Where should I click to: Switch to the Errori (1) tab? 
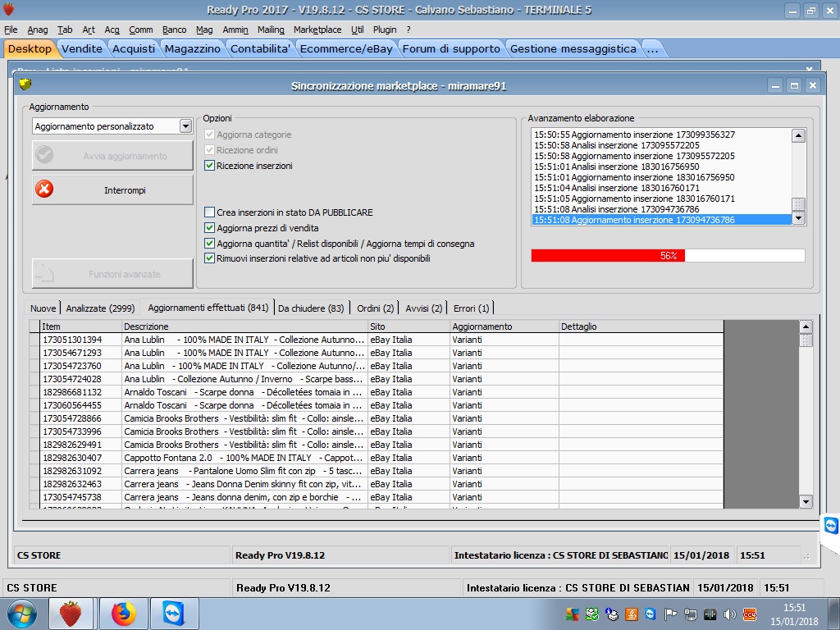click(471, 308)
